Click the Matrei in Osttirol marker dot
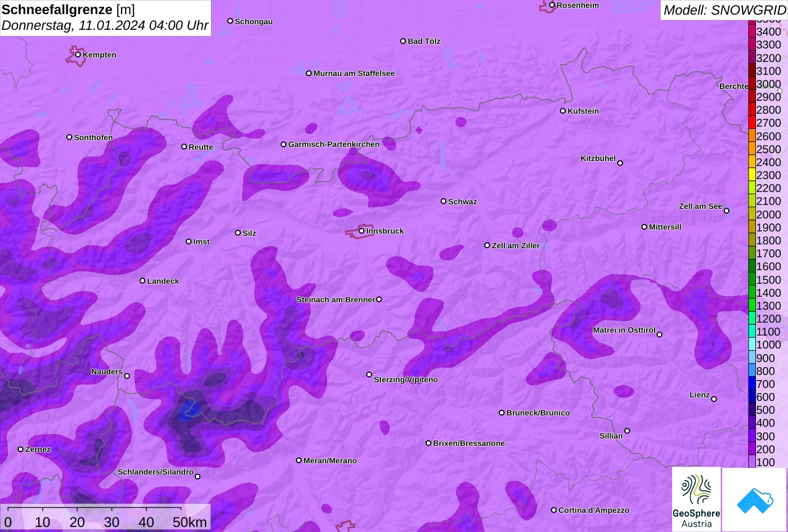 tap(660, 334)
